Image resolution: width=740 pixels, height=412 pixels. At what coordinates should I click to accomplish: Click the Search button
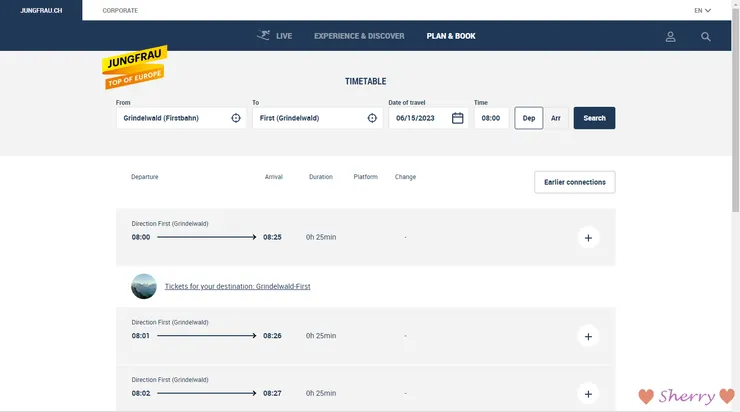(x=594, y=118)
